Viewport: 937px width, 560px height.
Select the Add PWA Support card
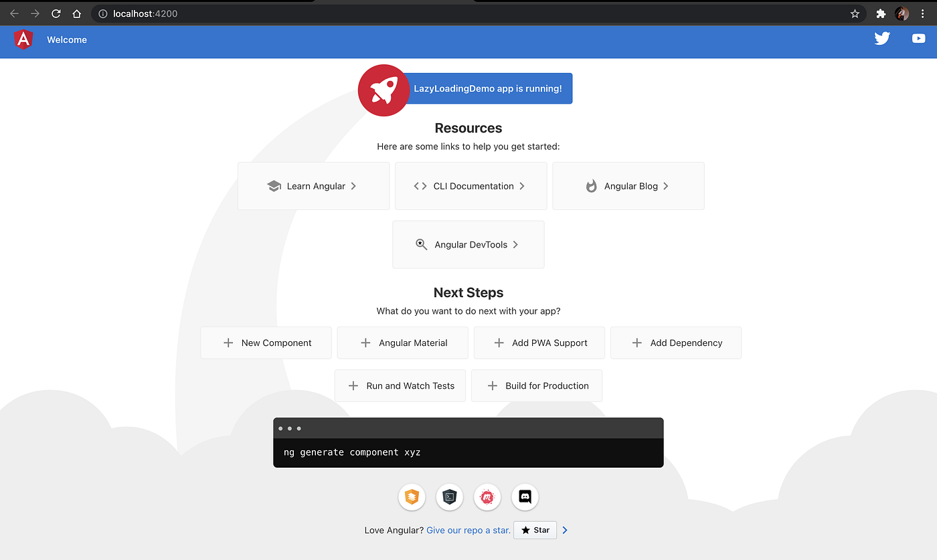[x=539, y=343]
